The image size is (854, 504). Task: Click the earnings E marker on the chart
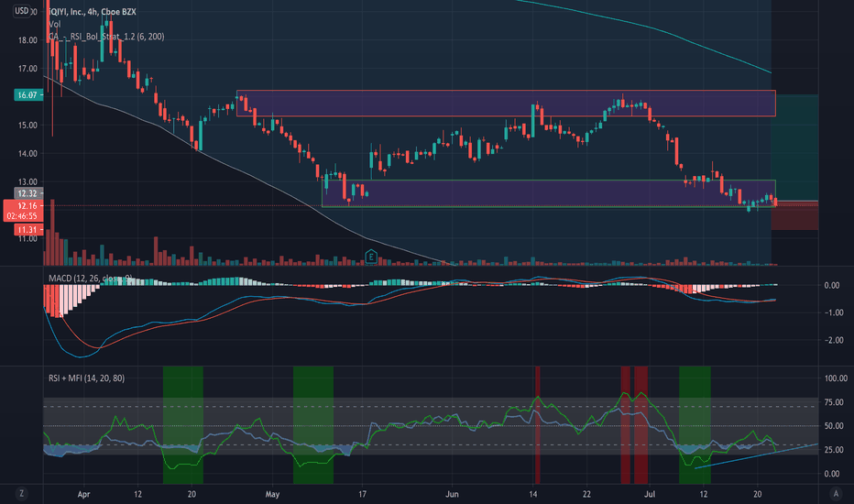[x=370, y=256]
